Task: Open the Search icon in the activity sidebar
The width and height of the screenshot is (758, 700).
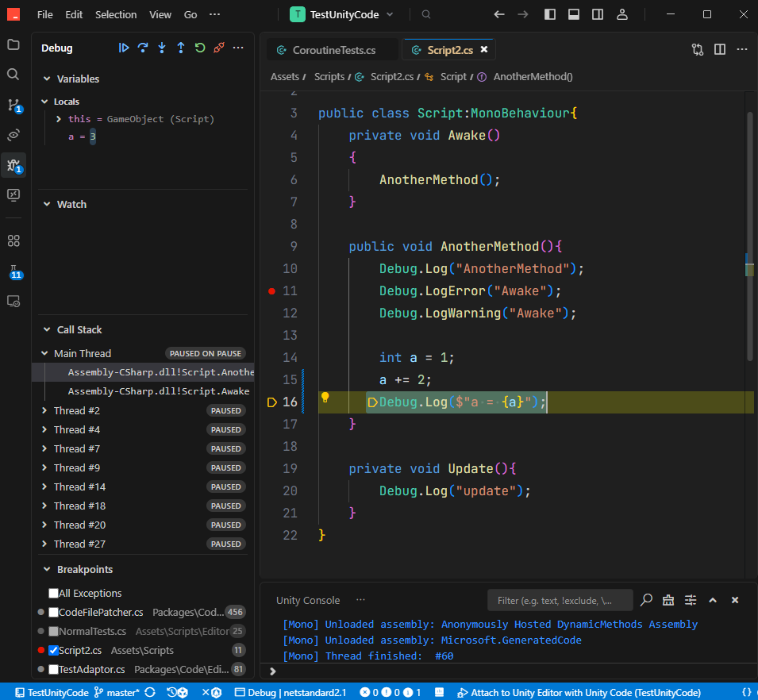Action: [x=13, y=74]
